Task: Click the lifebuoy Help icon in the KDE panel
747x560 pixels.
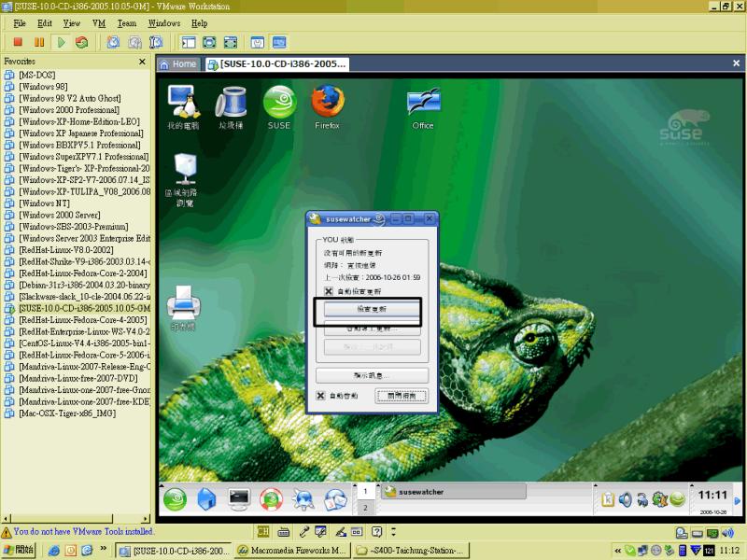Action: pos(271,499)
